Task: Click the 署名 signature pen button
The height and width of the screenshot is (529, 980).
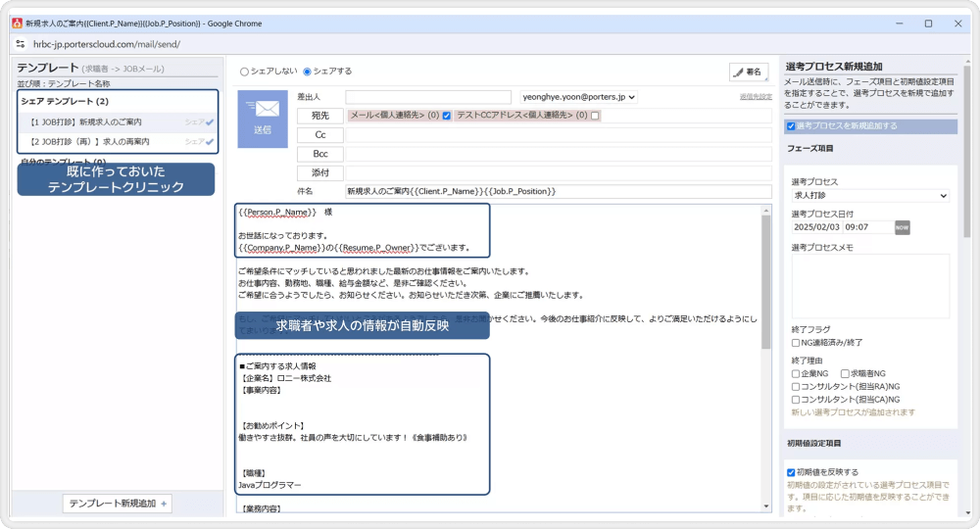Action: [749, 72]
